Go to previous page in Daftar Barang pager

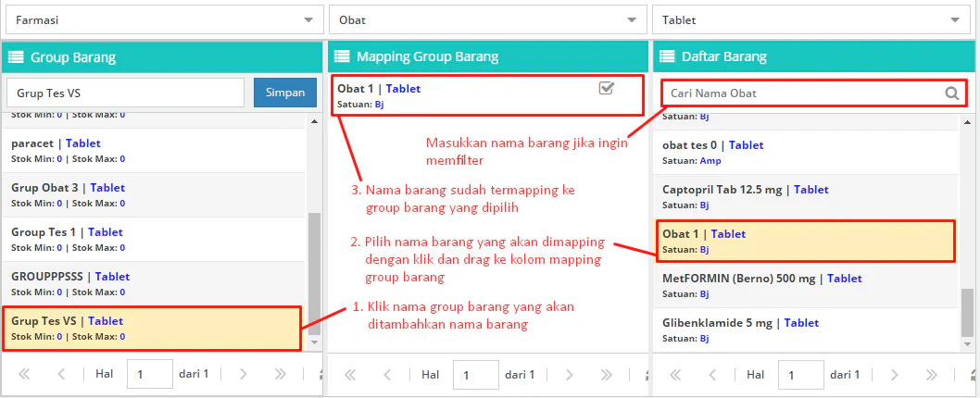point(712,375)
